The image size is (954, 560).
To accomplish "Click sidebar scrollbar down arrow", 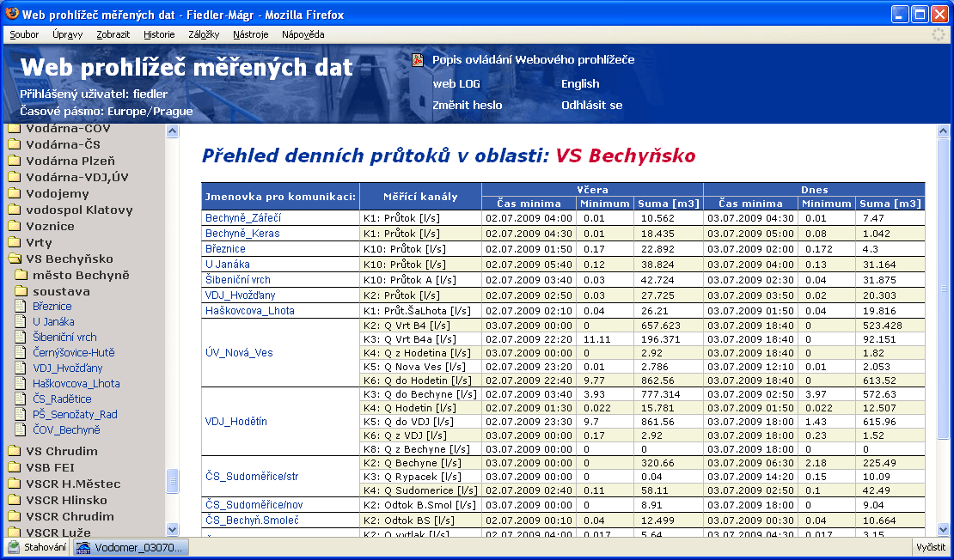I will coord(172,530).
